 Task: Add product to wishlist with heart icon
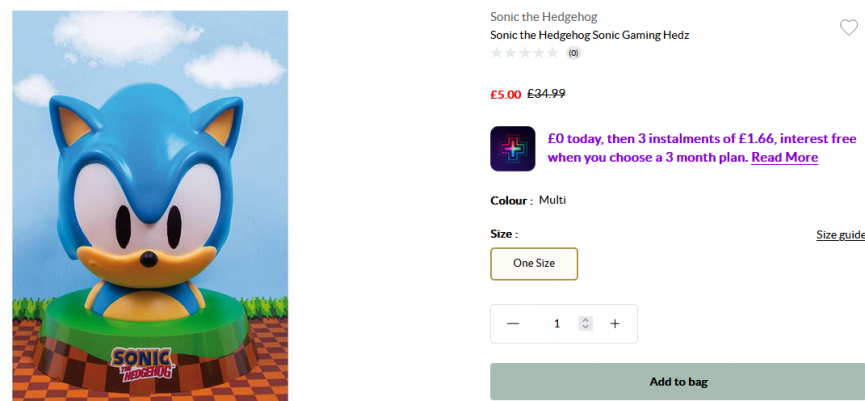pyautogui.click(x=849, y=28)
